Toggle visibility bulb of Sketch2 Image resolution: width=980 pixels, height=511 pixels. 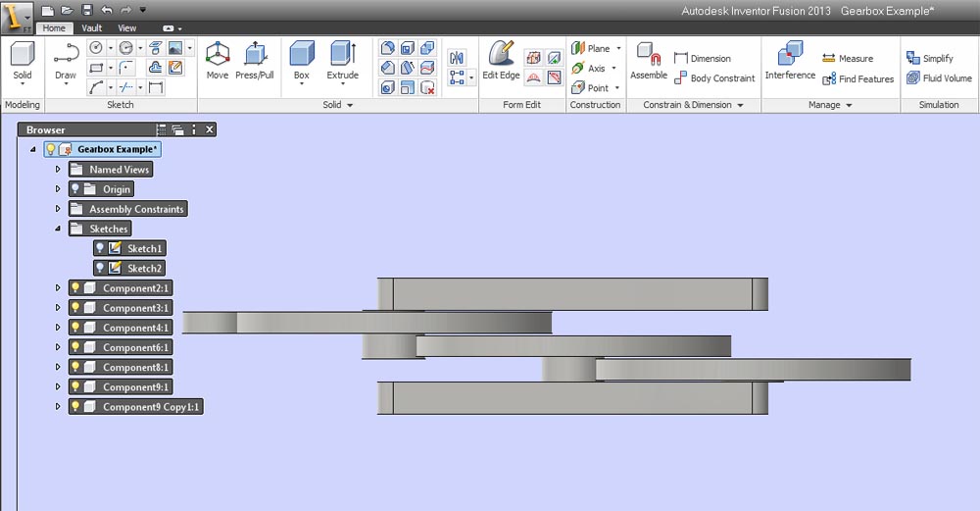(x=100, y=269)
